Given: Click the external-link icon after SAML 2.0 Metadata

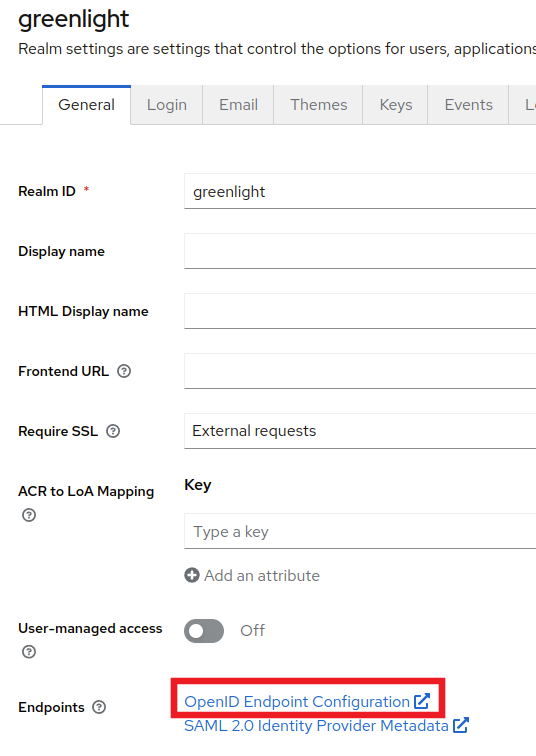Looking at the screenshot, I should pyautogui.click(x=461, y=725).
